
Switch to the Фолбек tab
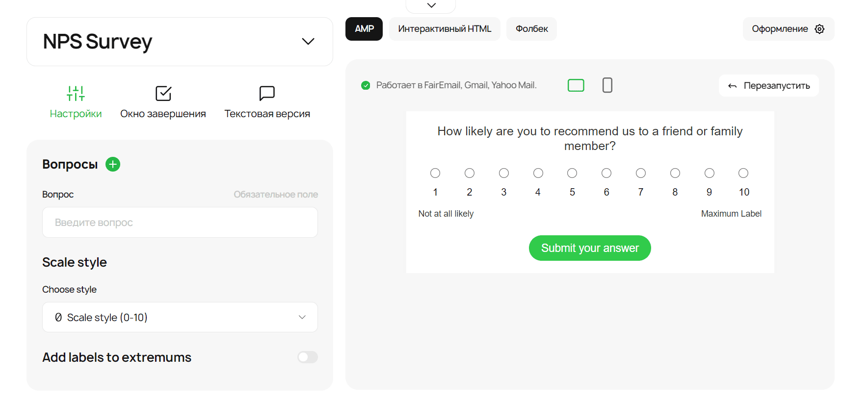click(x=531, y=29)
